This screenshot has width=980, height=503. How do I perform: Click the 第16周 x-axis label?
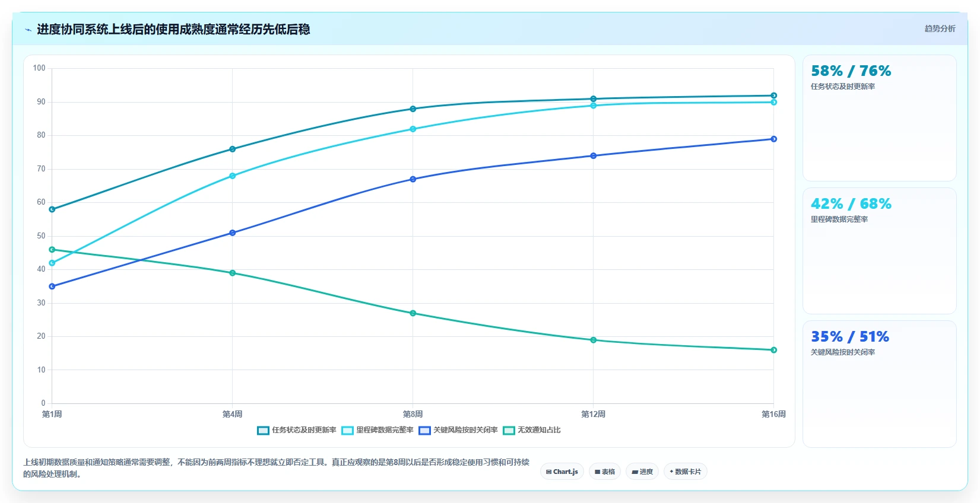[x=774, y=414]
